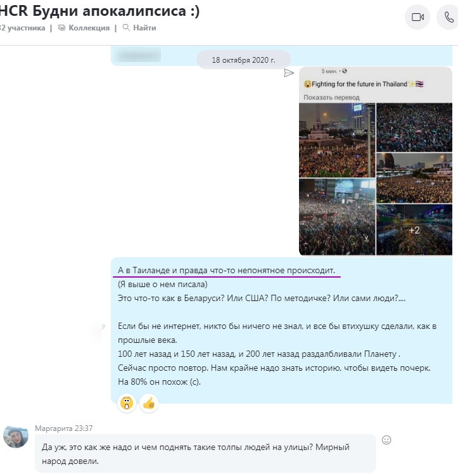
Task: Start an audio call with phone icon
Action: (x=448, y=17)
